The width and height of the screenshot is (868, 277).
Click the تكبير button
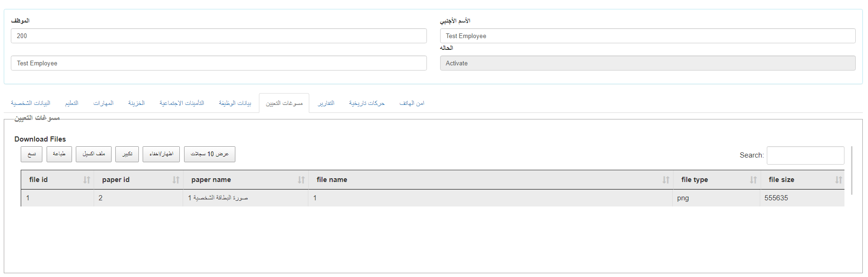pos(127,154)
